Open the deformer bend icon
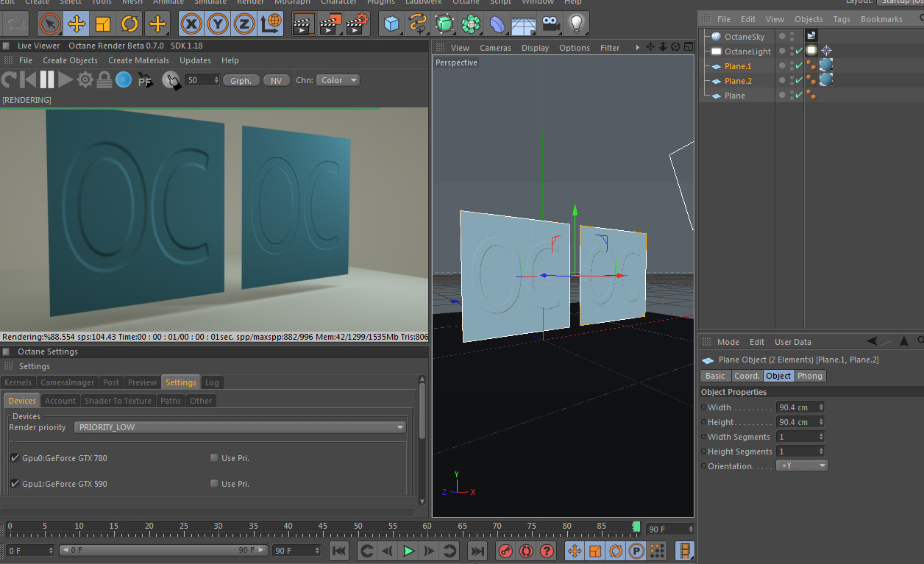The height and width of the screenshot is (564, 924). pyautogui.click(x=497, y=24)
